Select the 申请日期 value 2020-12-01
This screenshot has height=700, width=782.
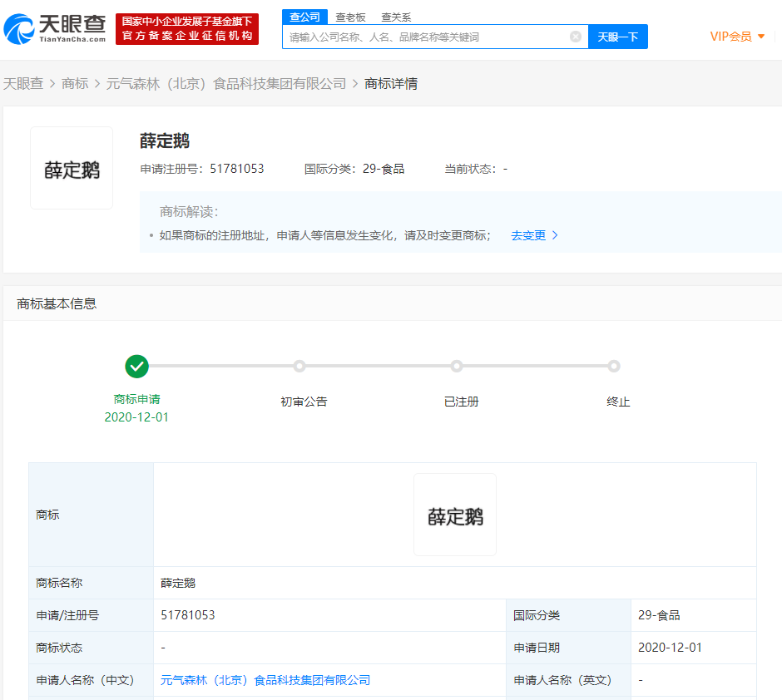click(670, 648)
